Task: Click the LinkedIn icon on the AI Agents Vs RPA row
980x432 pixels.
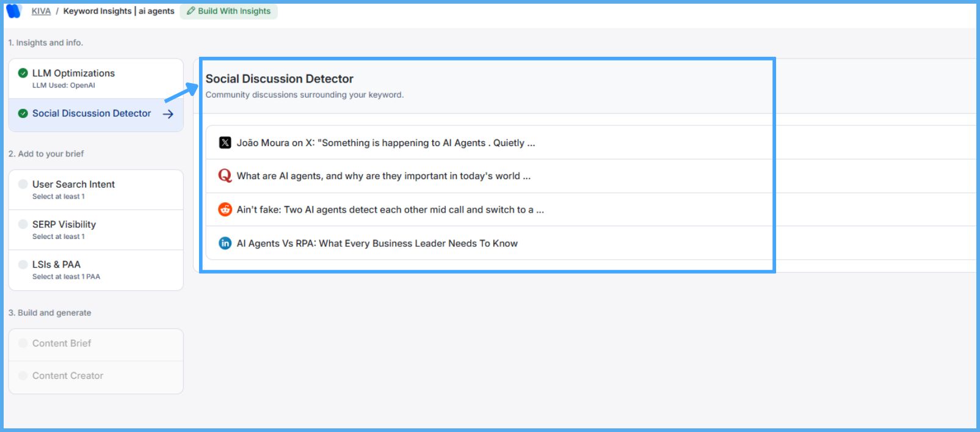Action: coord(225,243)
